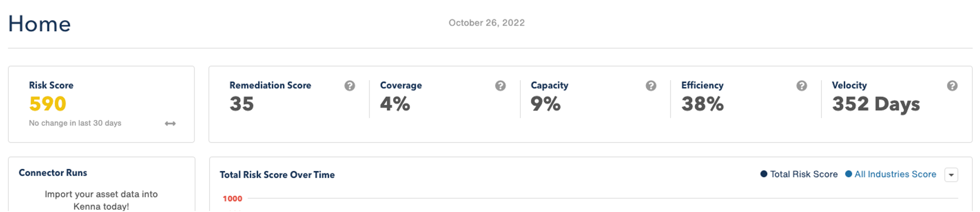
Task: Click the Coverage 4% metric
Action: tap(395, 104)
